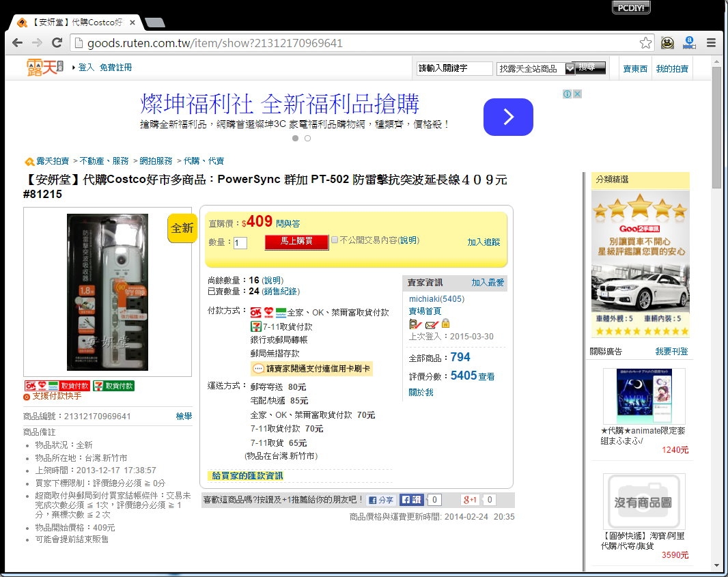This screenshot has width=728, height=577.
Task: Close the ad with the X icon
Action: point(577,94)
